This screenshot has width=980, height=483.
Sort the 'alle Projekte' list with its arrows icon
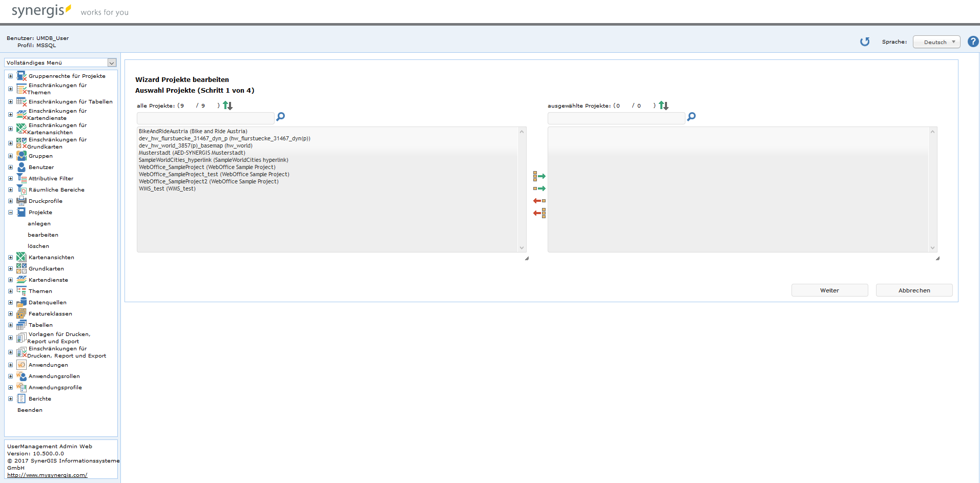tap(227, 106)
